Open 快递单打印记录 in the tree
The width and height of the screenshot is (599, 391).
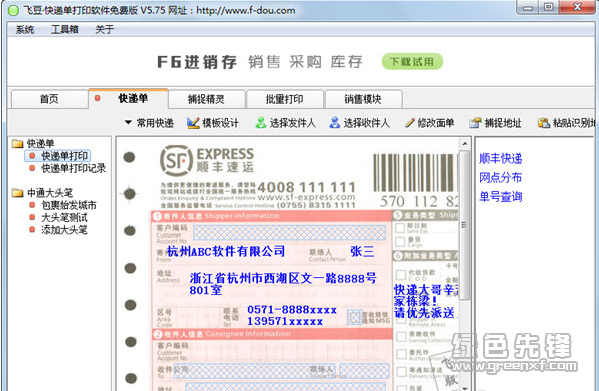click(73, 168)
